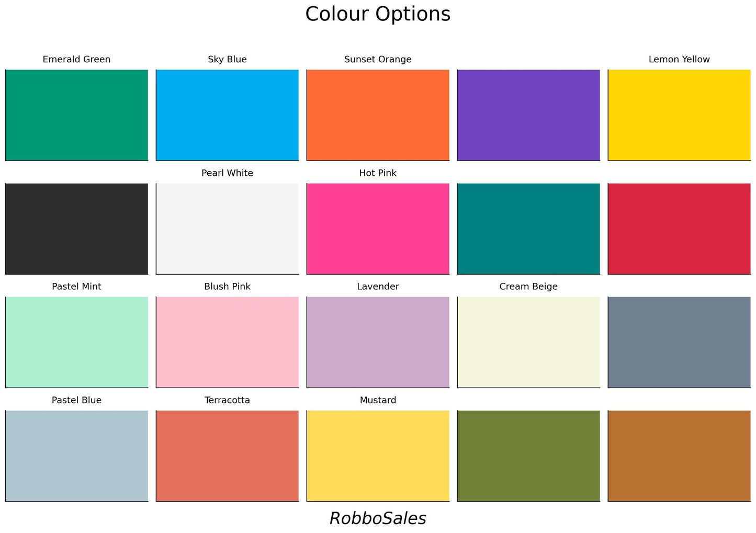Click the unlabeled dark teal swatch
756x533 pixels.
click(528, 229)
